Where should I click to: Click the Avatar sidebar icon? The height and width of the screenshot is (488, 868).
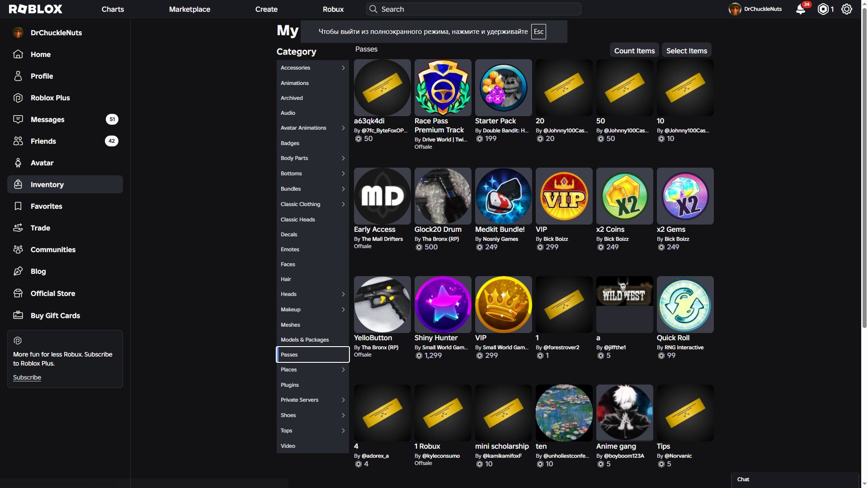click(x=18, y=163)
